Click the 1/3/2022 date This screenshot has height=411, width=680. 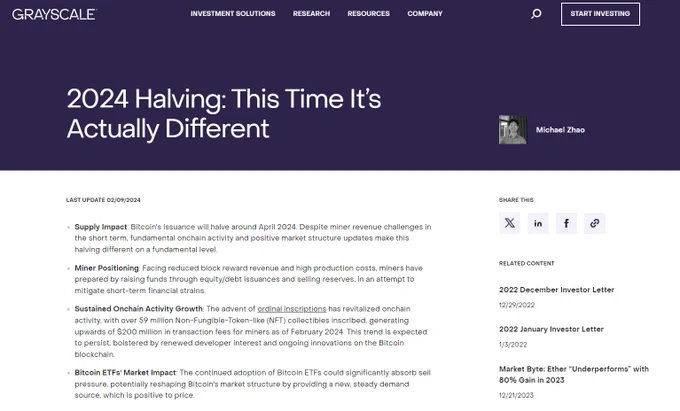click(513, 345)
